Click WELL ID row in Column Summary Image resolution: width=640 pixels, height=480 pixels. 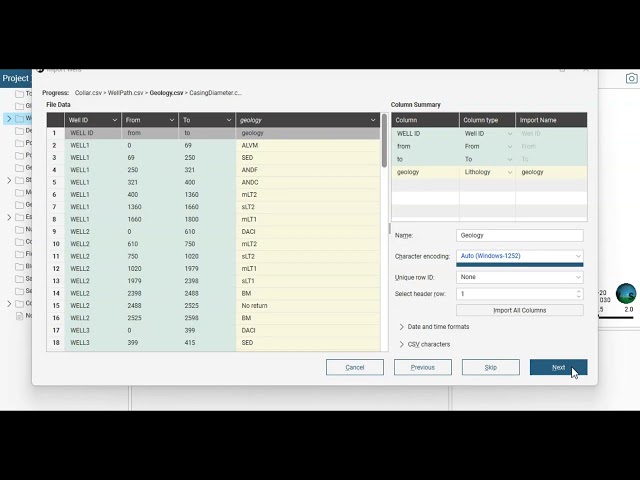489,134
